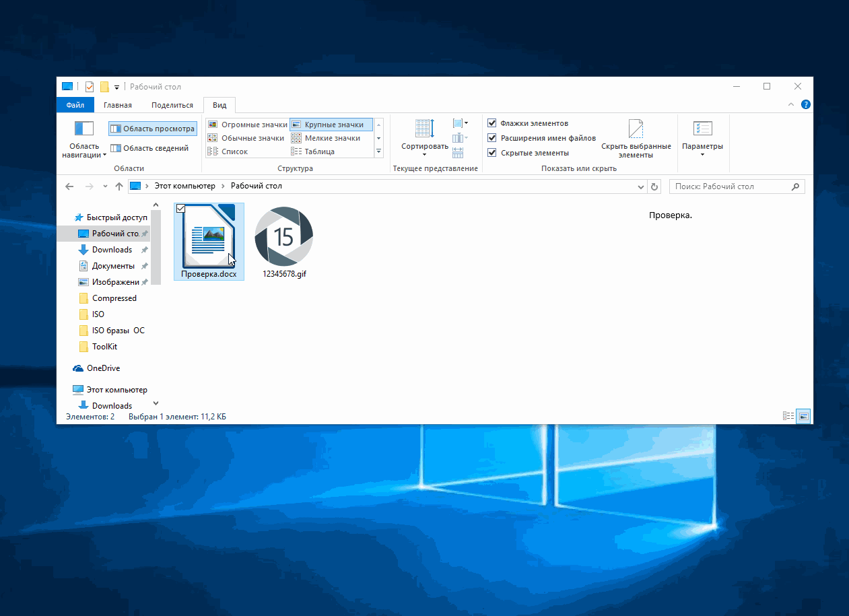Image resolution: width=849 pixels, height=616 pixels.
Task: Go back with the left arrow
Action: [69, 186]
